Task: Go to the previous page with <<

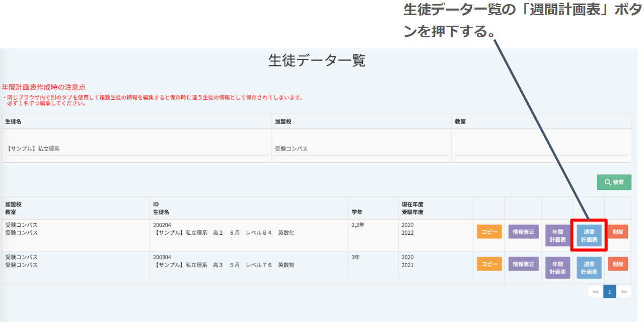Action: 595,292
